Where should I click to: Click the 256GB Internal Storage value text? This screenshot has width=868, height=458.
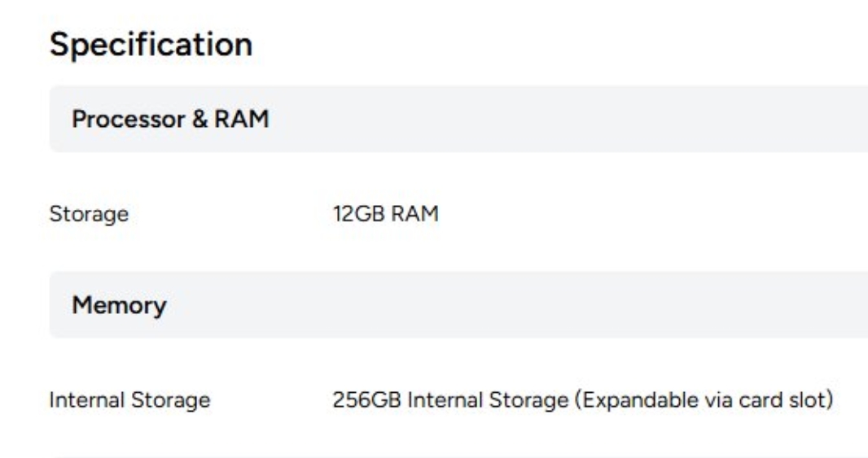pos(450,400)
